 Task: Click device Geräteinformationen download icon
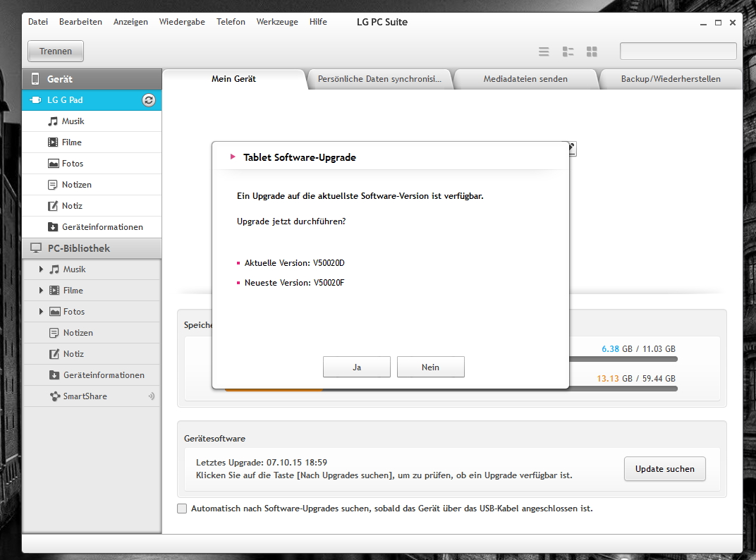[x=53, y=227]
